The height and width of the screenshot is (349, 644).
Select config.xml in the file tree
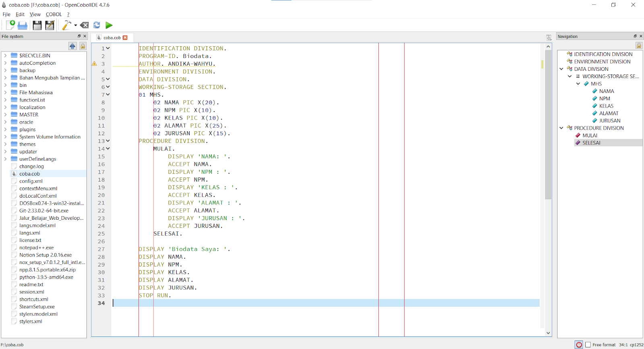click(x=31, y=181)
